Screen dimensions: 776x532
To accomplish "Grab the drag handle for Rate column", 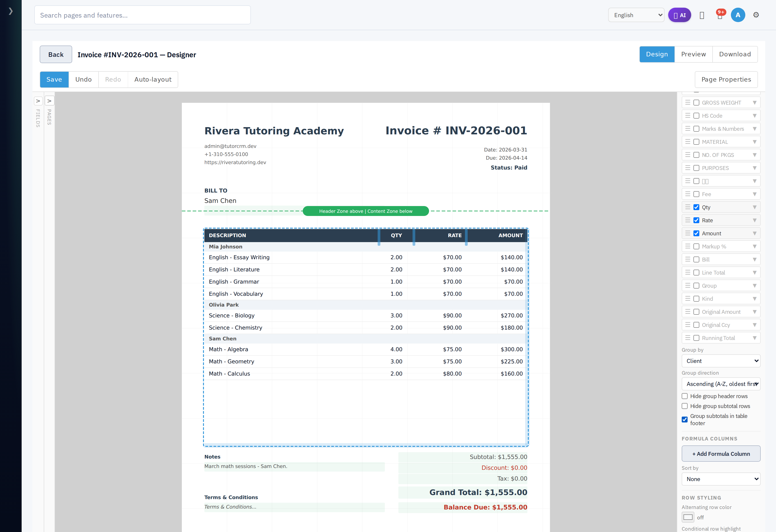I will pos(688,220).
